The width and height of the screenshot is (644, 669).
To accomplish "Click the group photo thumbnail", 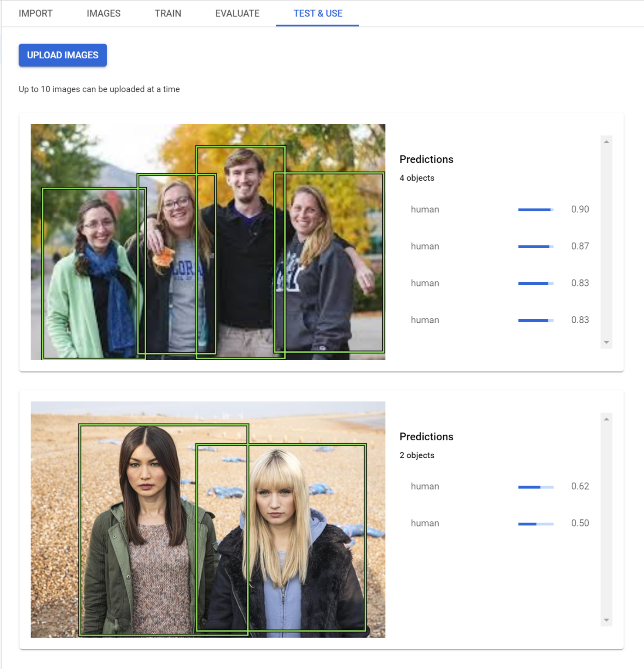I will [208, 242].
